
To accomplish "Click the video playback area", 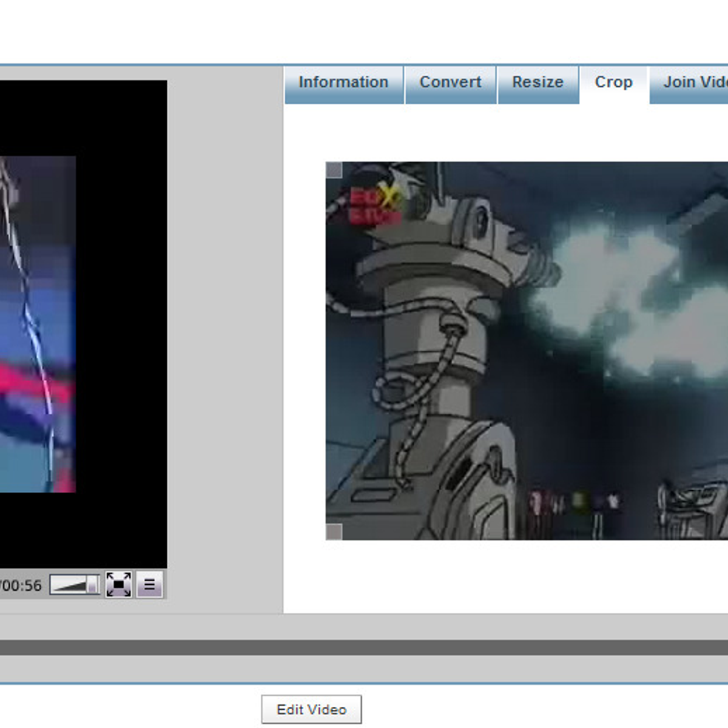I will pyautogui.click(x=83, y=324).
